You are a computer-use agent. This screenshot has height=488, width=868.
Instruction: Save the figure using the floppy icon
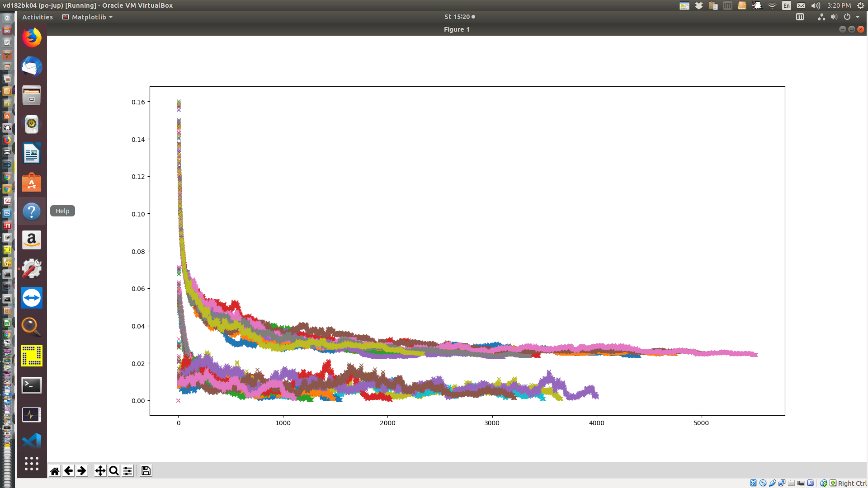click(x=146, y=471)
